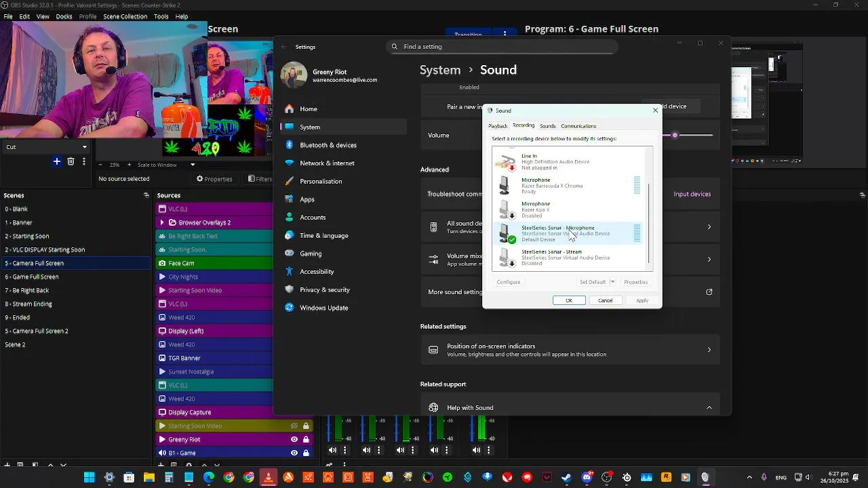Open File Explorer from the taskbar
The image size is (868, 488).
point(149,478)
